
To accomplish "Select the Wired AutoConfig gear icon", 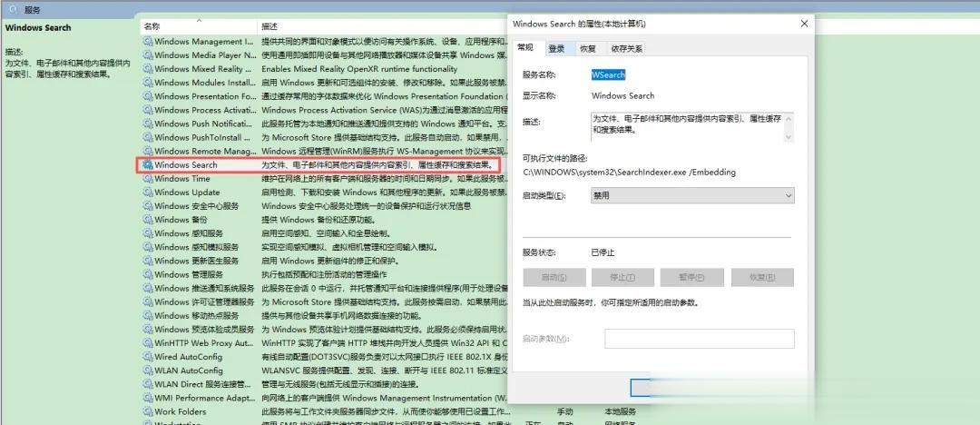I will point(148,357).
